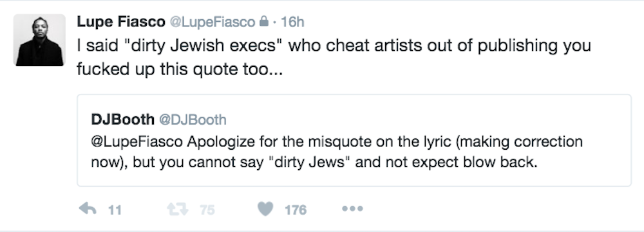Click the reply arrow icon

point(88,210)
